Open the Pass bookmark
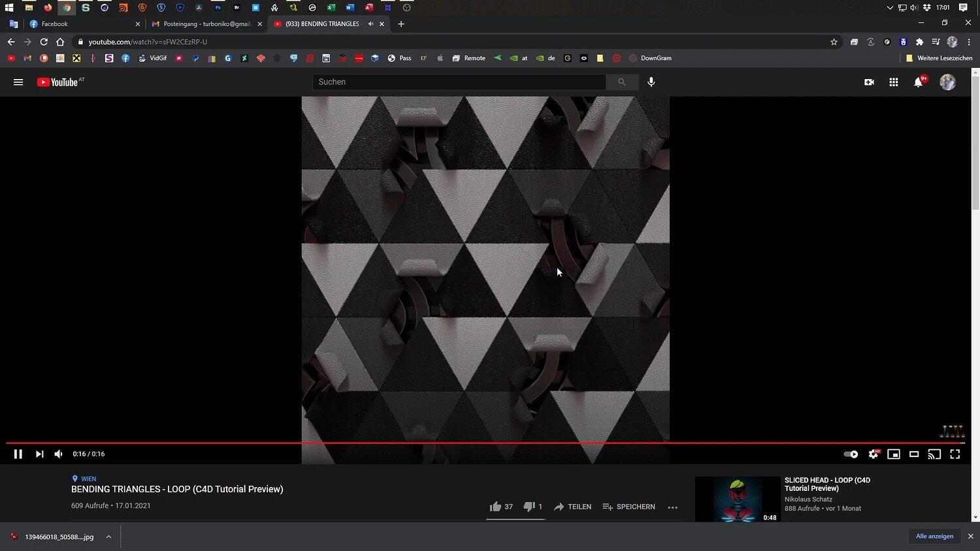 click(399, 58)
